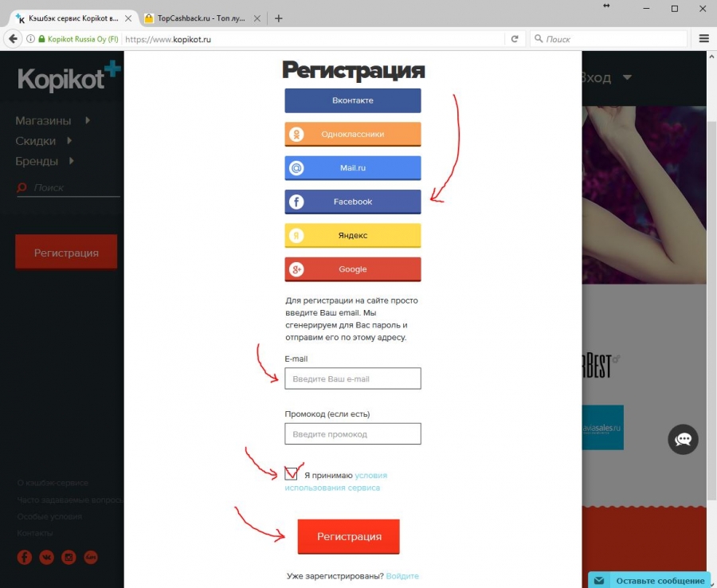Open the Firefox hamburger menu
Viewport: 717px width, 588px height.
point(703,39)
